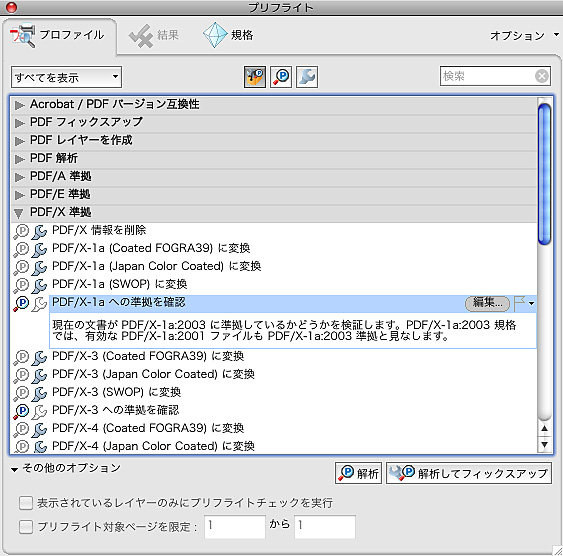The width and height of the screenshot is (563, 556).
Task: Click wrench icon of PDF/X-1a (Coated FOGRA39) row
Action: 39,250
